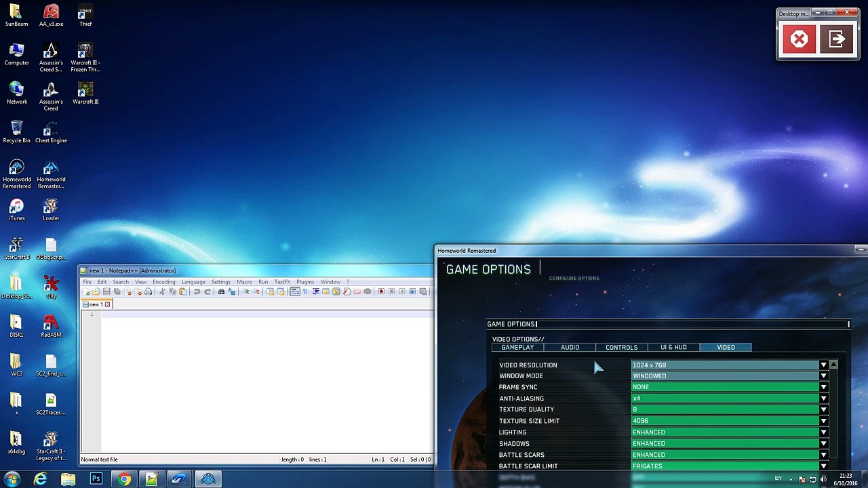Click the Print icon in Notepad++ toolbar
The width and height of the screenshot is (868, 488).
pos(149,291)
